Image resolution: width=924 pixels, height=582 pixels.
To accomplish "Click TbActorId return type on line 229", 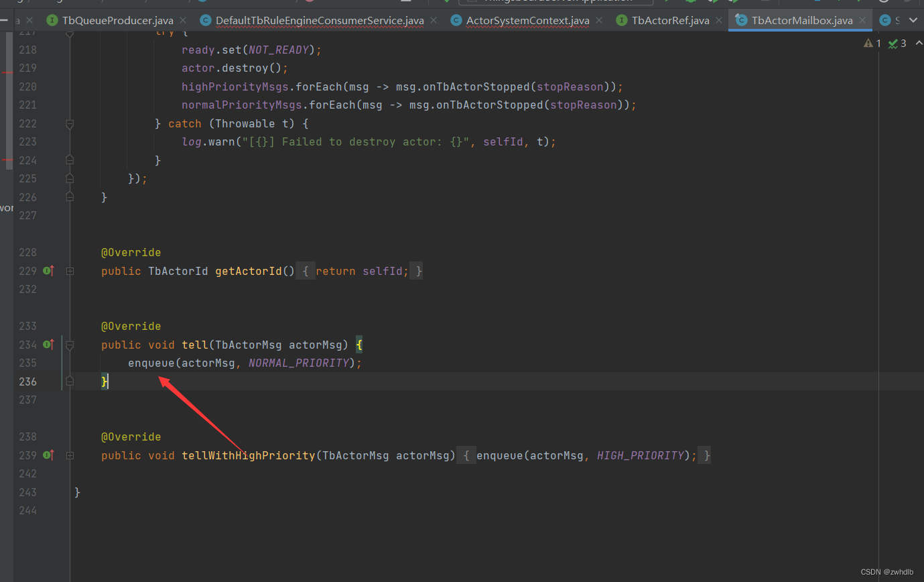I will 178,271.
